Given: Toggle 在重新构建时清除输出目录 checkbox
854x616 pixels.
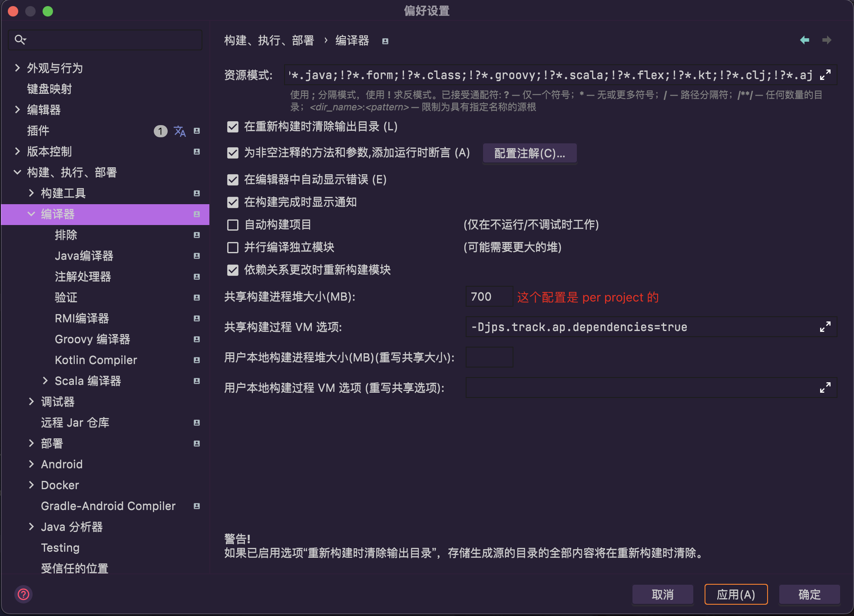Looking at the screenshot, I should (232, 128).
